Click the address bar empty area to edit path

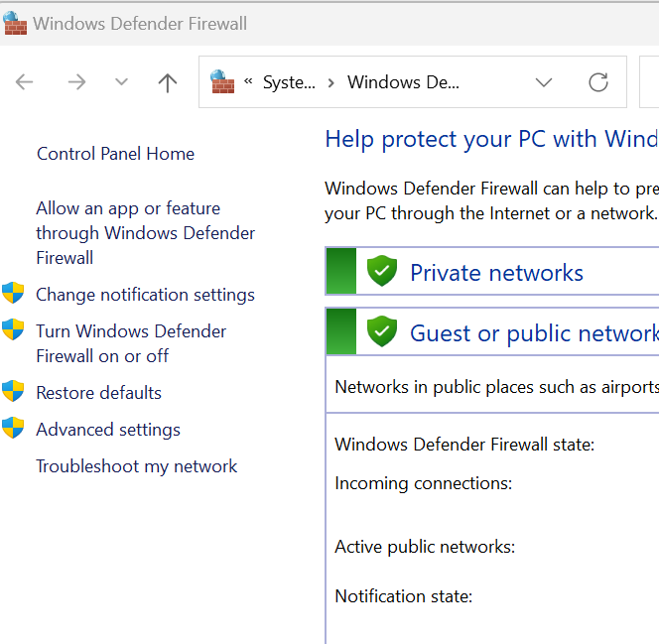496,82
